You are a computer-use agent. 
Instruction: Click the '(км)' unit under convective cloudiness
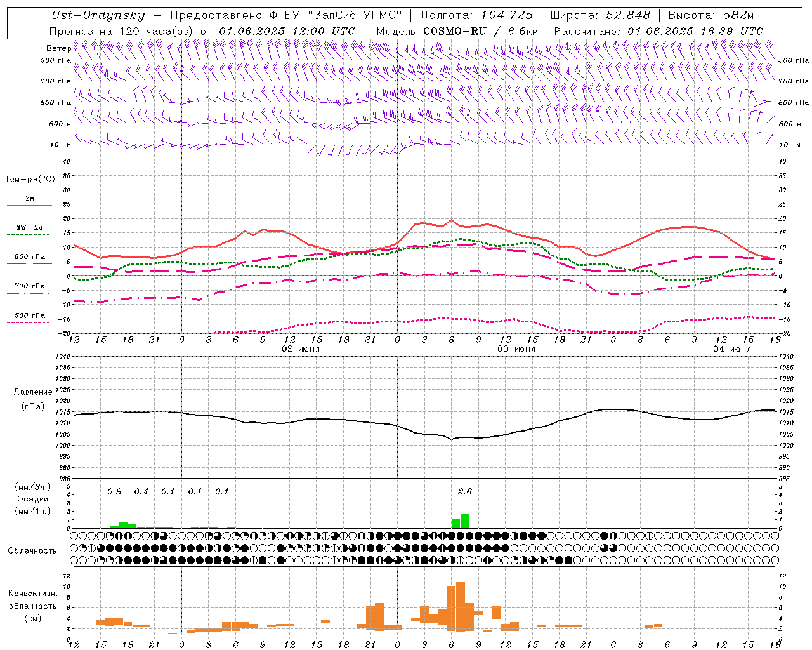tap(33, 618)
